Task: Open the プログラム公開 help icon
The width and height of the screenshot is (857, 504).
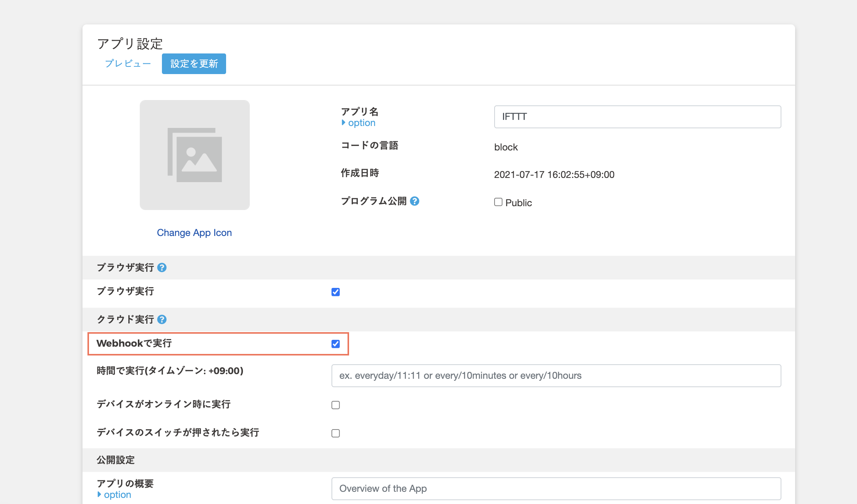Action: [416, 201]
